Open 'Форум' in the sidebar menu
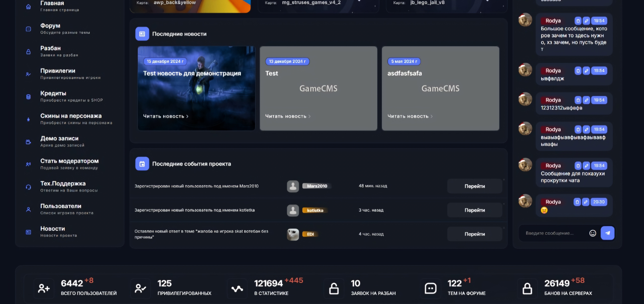 coord(50,26)
